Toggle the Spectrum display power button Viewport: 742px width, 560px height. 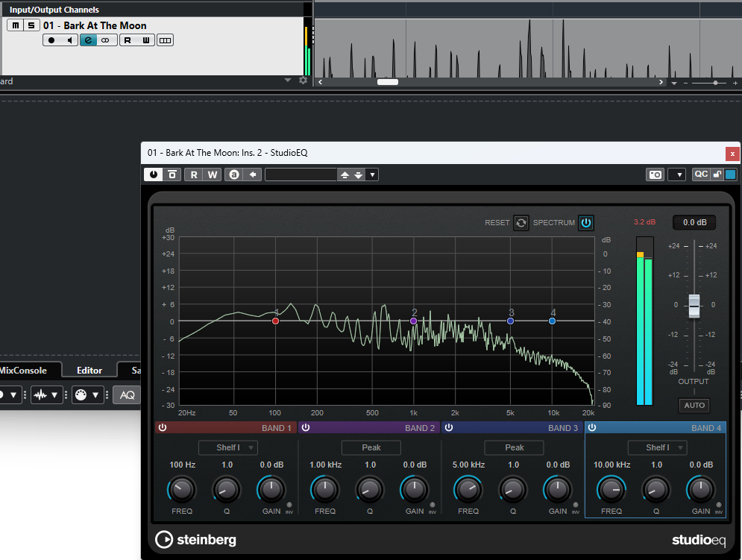(586, 223)
